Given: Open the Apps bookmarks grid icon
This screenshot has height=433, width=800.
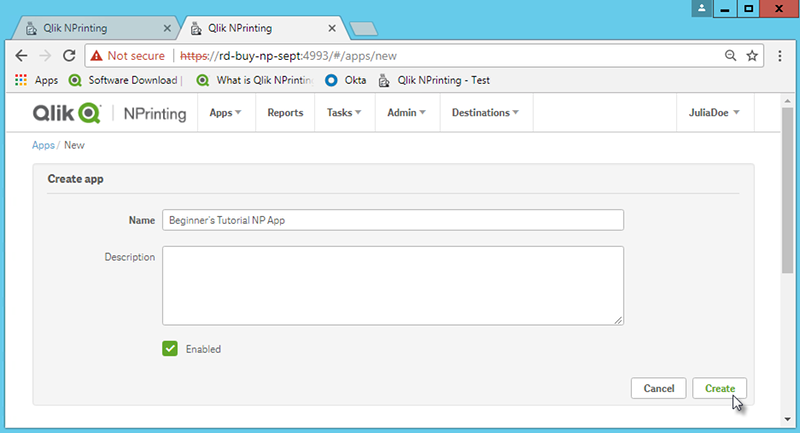Looking at the screenshot, I should click(21, 80).
